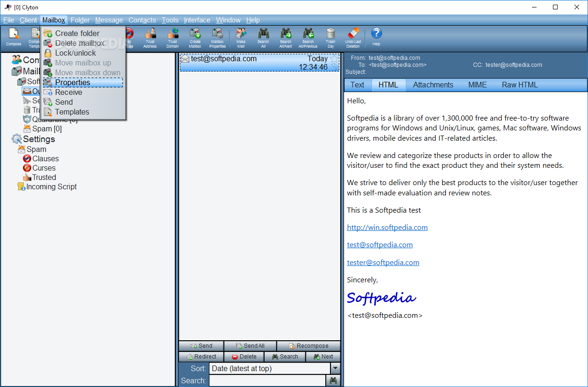The height and width of the screenshot is (387, 588).
Task: Click the binoculars icon beside Search field
Action: coord(333,381)
